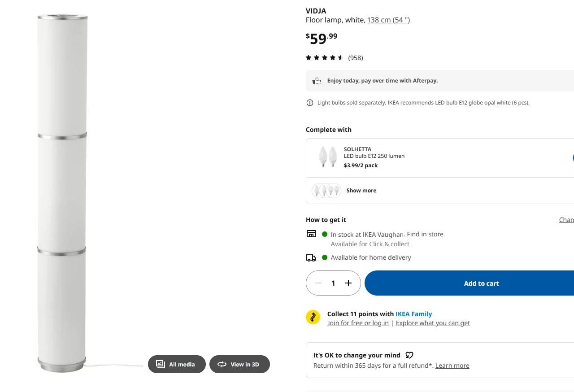The height and width of the screenshot is (392, 574).
Task: Click the Afterpay icon in the banner
Action: click(x=317, y=81)
